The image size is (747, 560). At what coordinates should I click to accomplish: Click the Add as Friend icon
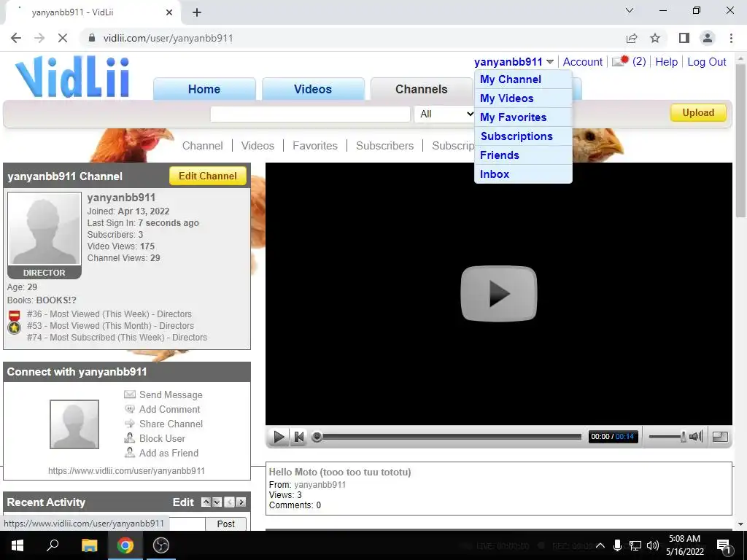coord(130,452)
